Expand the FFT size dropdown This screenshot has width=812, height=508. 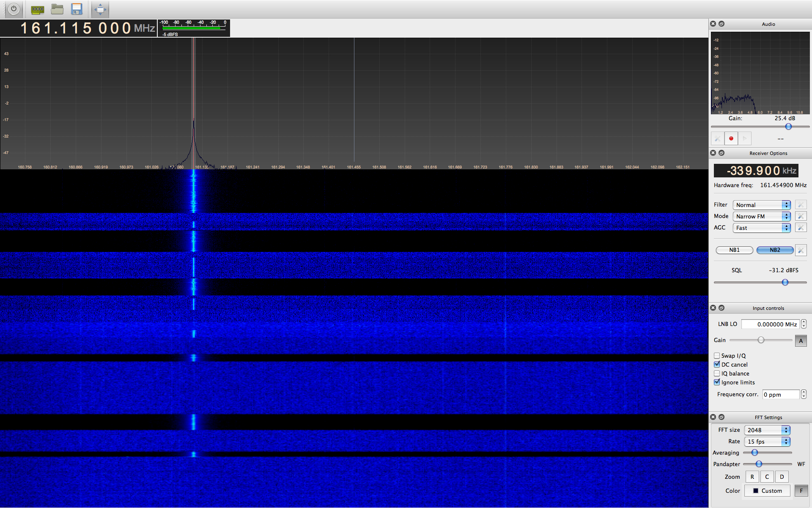(x=767, y=430)
